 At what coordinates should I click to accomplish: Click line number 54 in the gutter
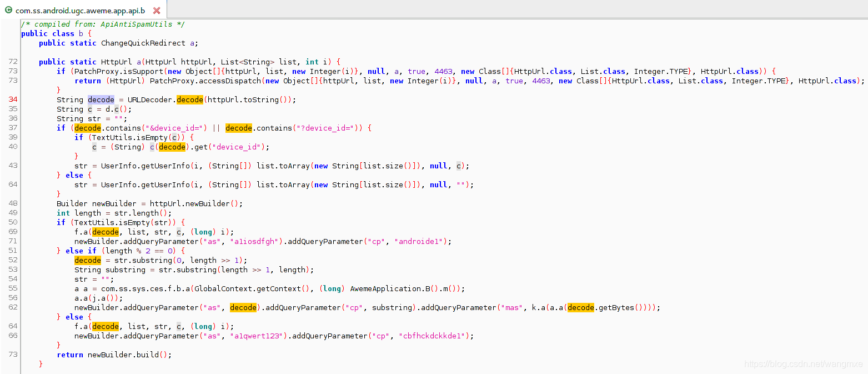tap(14, 279)
